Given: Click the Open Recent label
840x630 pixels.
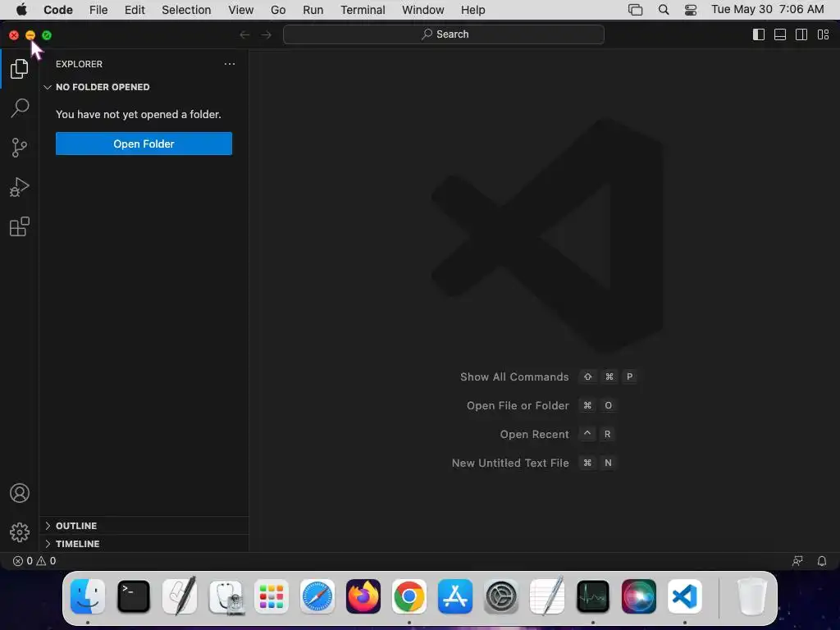Looking at the screenshot, I should tap(534, 435).
